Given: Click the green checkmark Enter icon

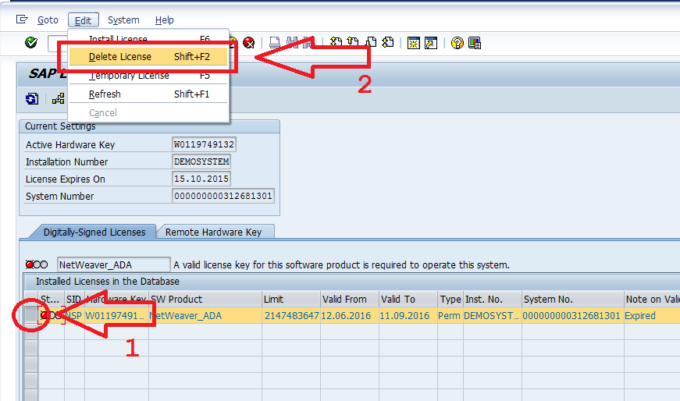Looking at the screenshot, I should 31,42.
